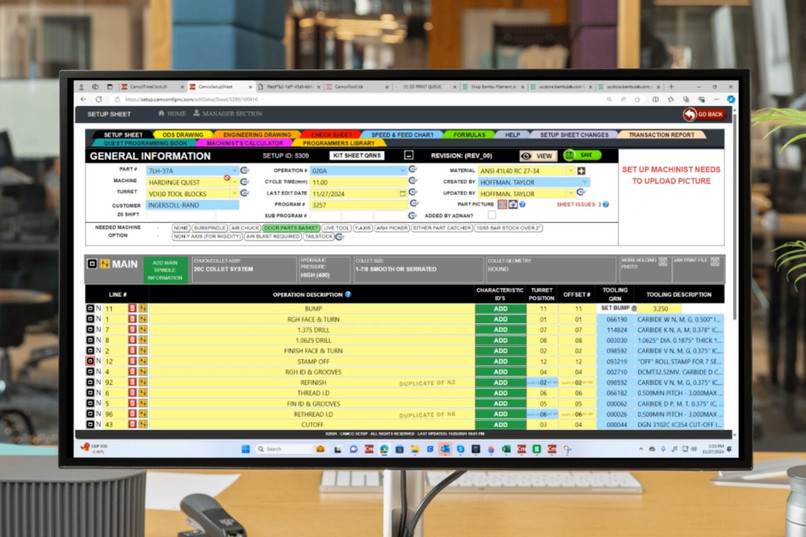Toggle the Door Parts Basket machine option
The height and width of the screenshot is (537, 806).
[x=291, y=228]
